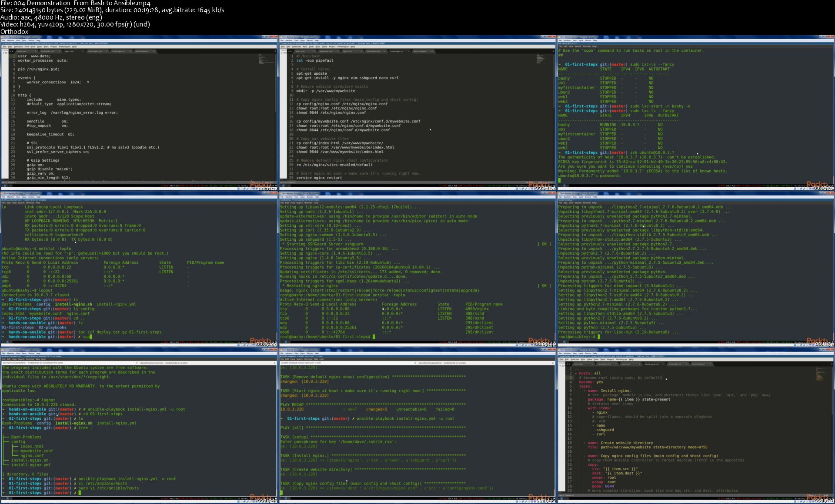Click the Project menu in the last playbook thumbnail
Image resolution: width=835 pixels, height=504 pixels.
pos(610,359)
